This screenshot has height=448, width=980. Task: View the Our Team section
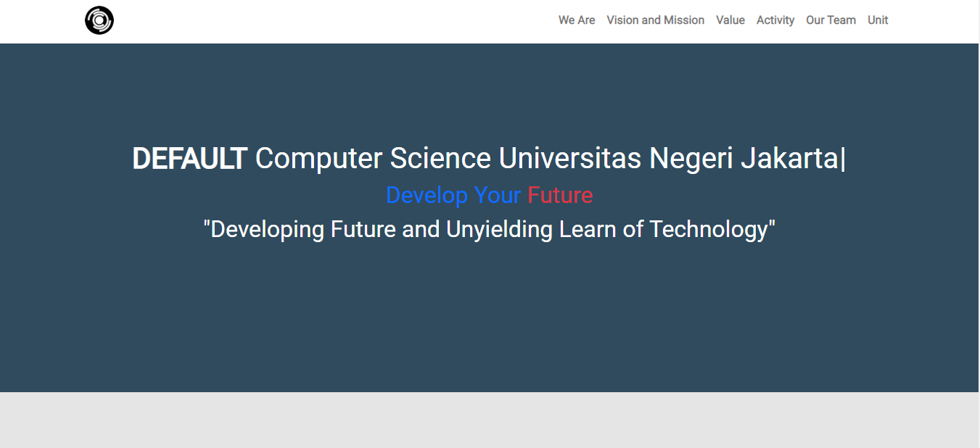[831, 20]
